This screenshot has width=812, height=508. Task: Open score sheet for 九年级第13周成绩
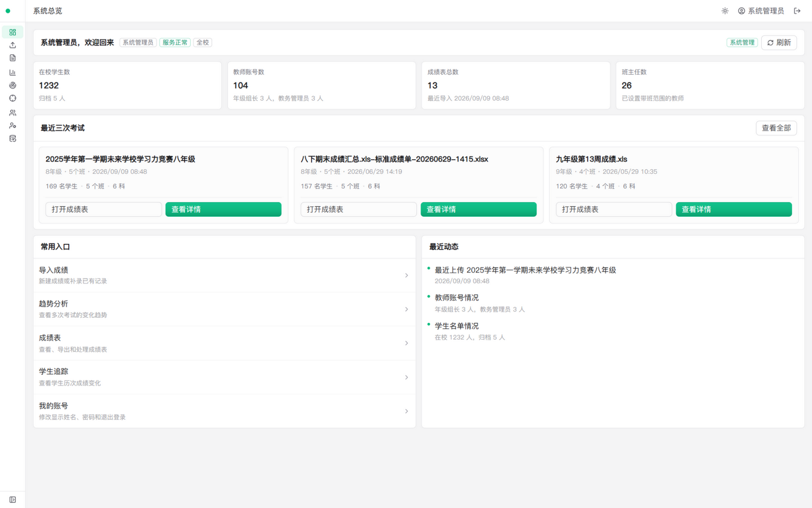[x=614, y=209]
